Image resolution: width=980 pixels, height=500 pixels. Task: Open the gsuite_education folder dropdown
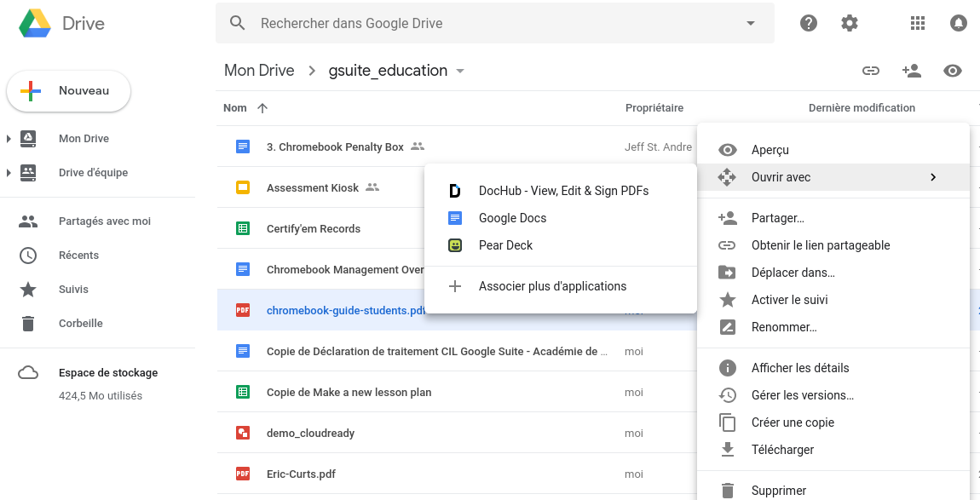(x=460, y=72)
